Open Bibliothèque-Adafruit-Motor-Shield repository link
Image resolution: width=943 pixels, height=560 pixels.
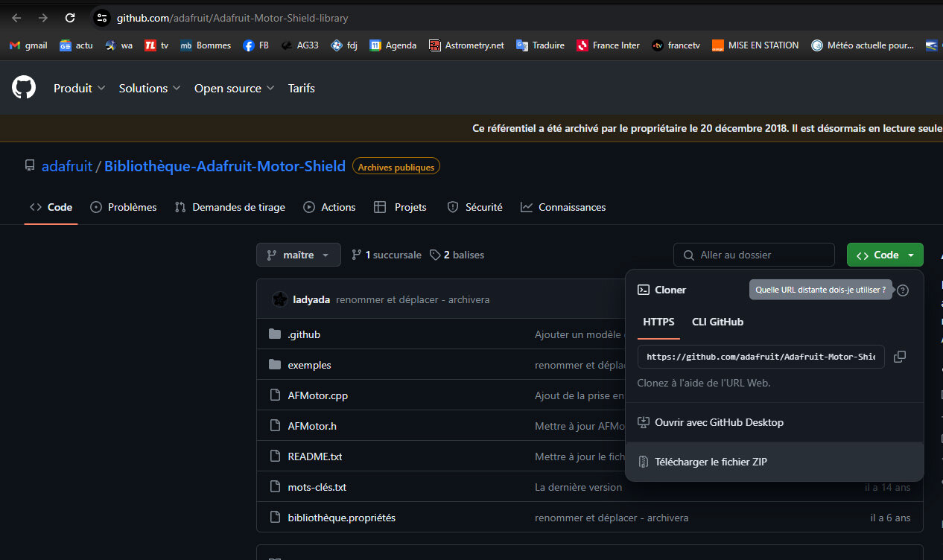pos(225,166)
